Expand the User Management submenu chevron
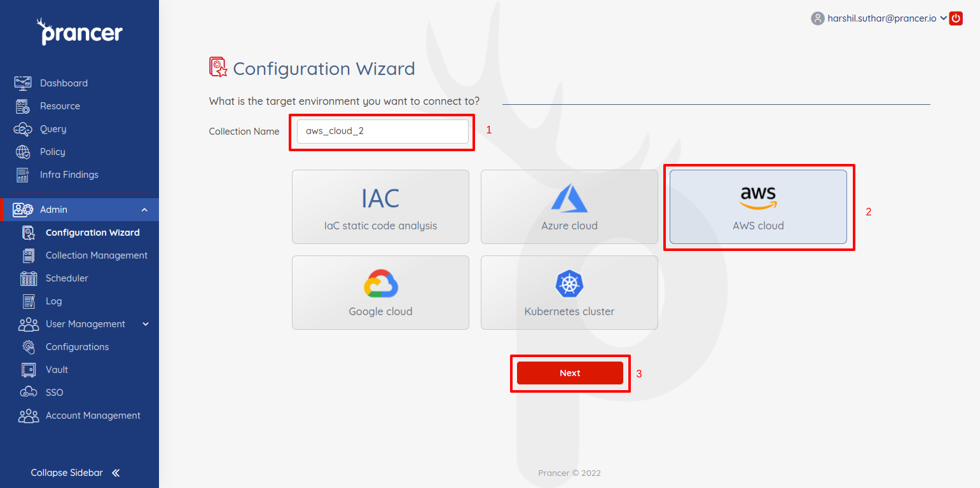This screenshot has height=488, width=980. tap(146, 324)
